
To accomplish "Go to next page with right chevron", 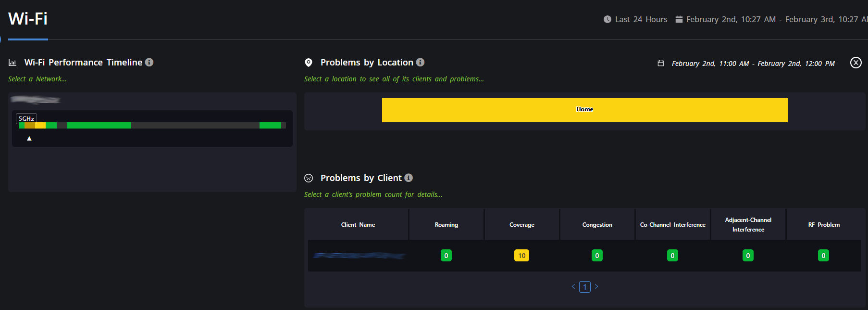I will tap(596, 286).
